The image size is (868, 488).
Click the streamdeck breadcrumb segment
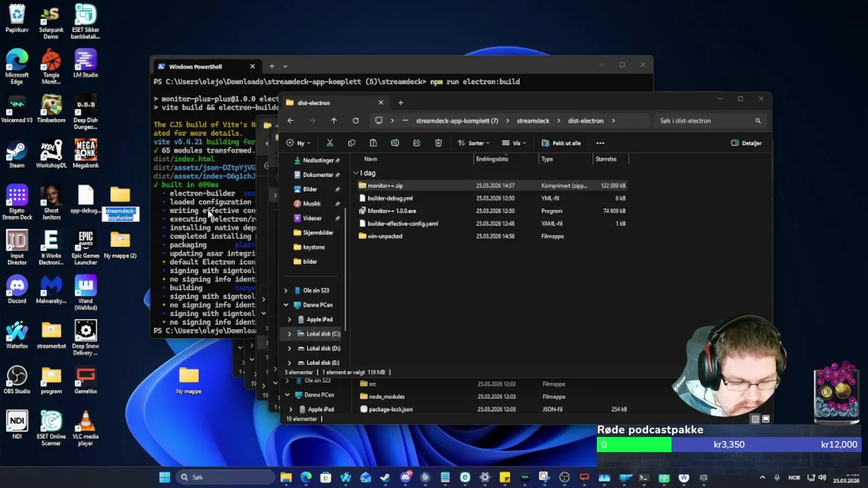point(533,121)
